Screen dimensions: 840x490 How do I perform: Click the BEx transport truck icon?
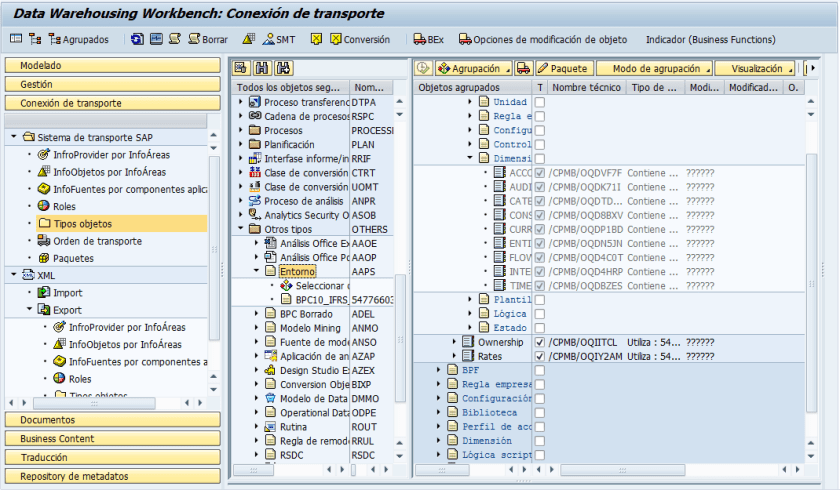click(419, 39)
